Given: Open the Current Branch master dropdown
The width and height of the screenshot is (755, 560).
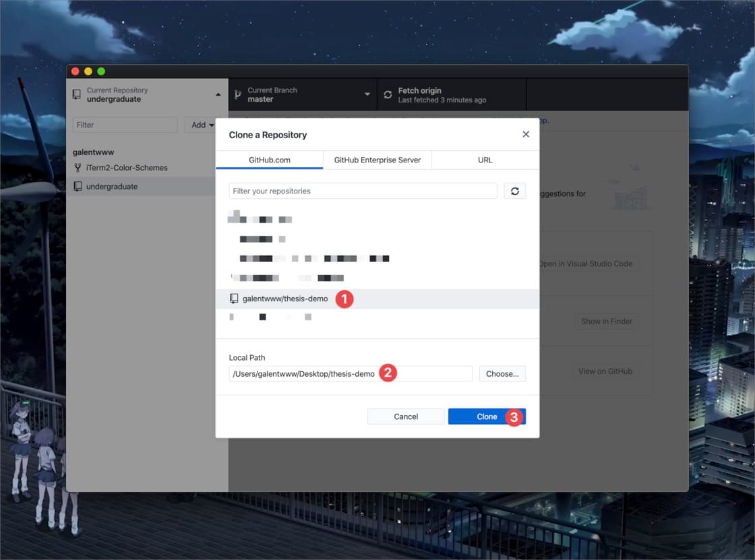Looking at the screenshot, I should click(x=303, y=95).
